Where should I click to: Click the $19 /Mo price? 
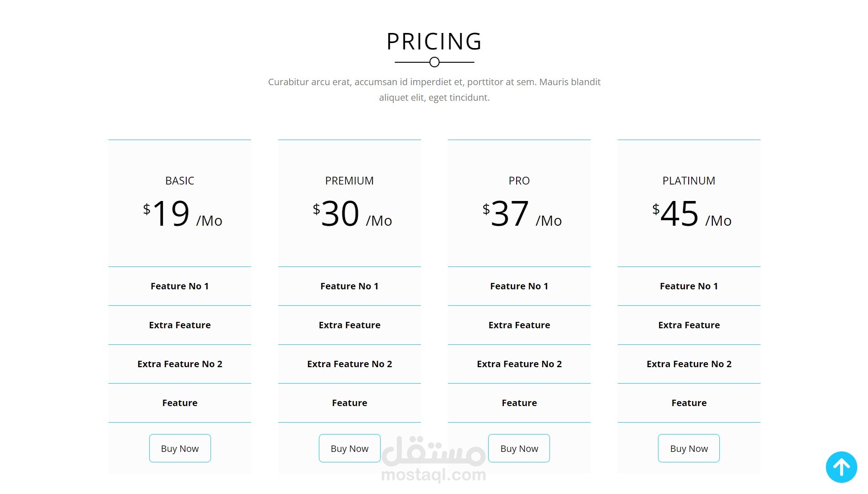click(x=182, y=214)
